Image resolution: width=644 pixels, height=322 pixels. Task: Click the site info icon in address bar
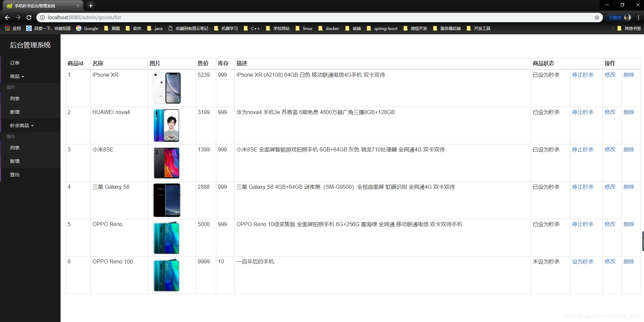[42, 17]
